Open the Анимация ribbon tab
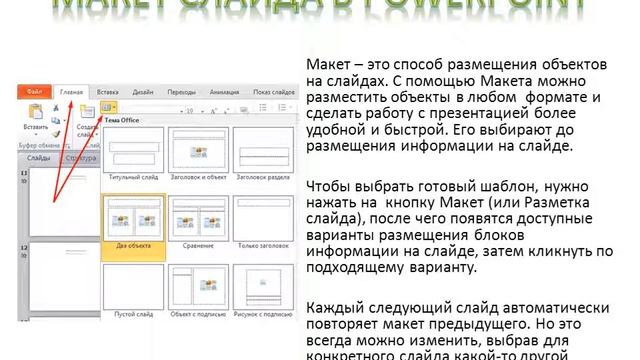Viewport: 640px width, 360px height. click(x=224, y=92)
